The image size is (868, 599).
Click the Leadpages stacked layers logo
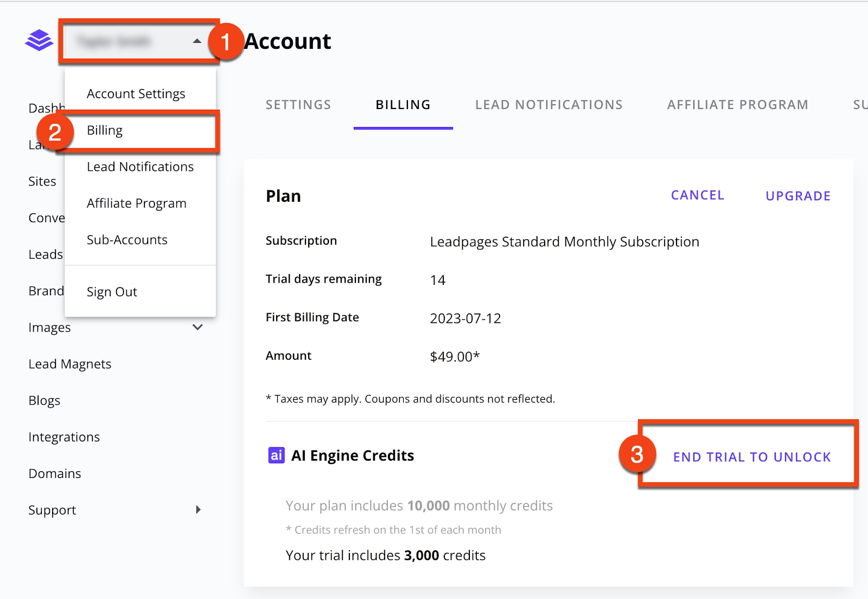tap(39, 41)
